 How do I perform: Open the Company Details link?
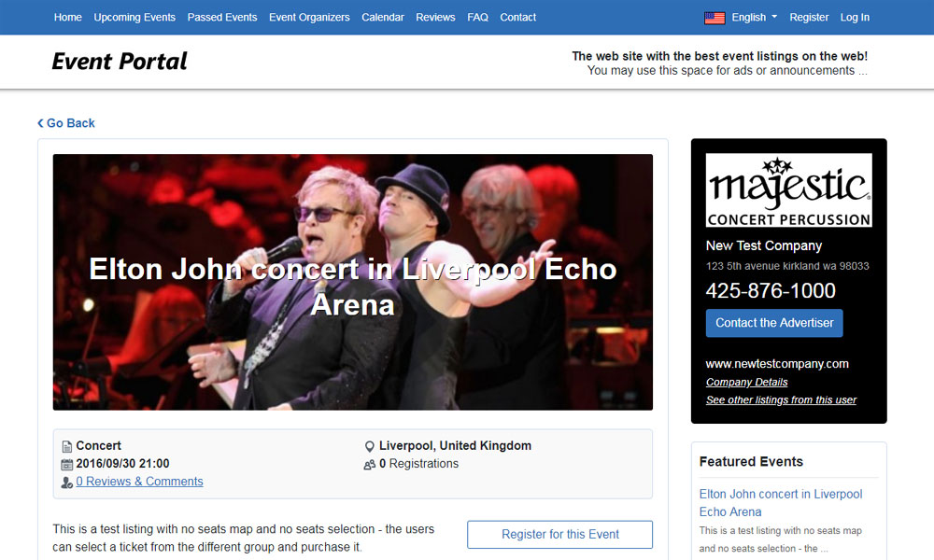coord(746,382)
